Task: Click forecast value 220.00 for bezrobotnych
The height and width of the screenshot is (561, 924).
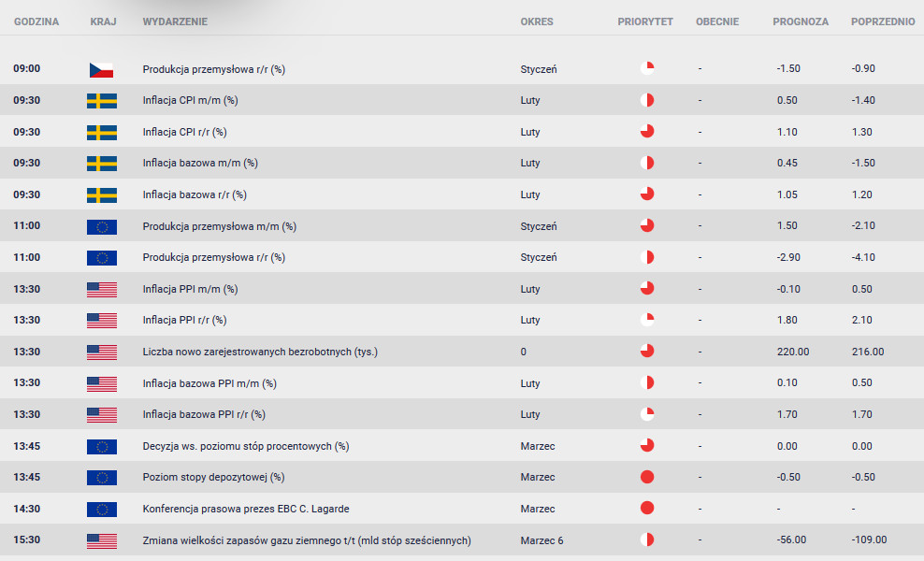Action: coord(792,352)
